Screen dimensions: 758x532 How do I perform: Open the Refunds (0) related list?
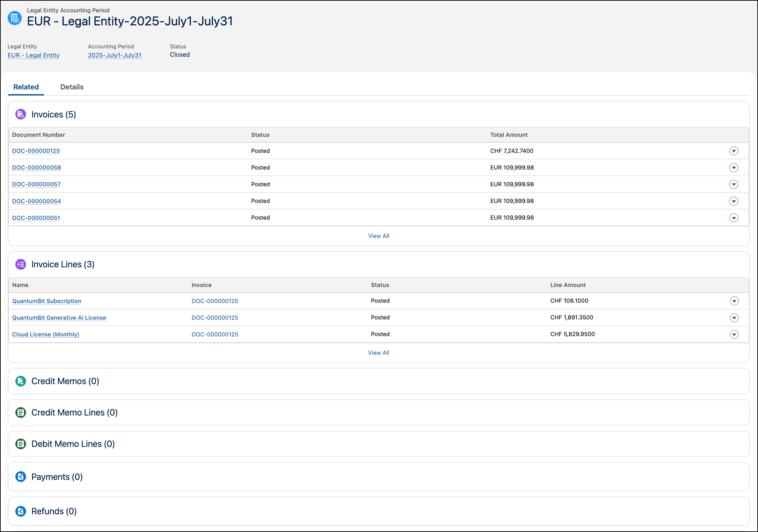[54, 511]
